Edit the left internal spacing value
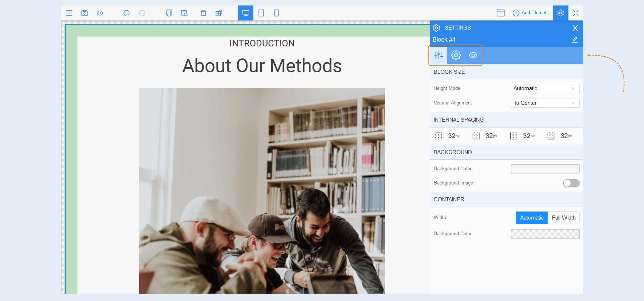The image size is (644, 301). point(529,136)
